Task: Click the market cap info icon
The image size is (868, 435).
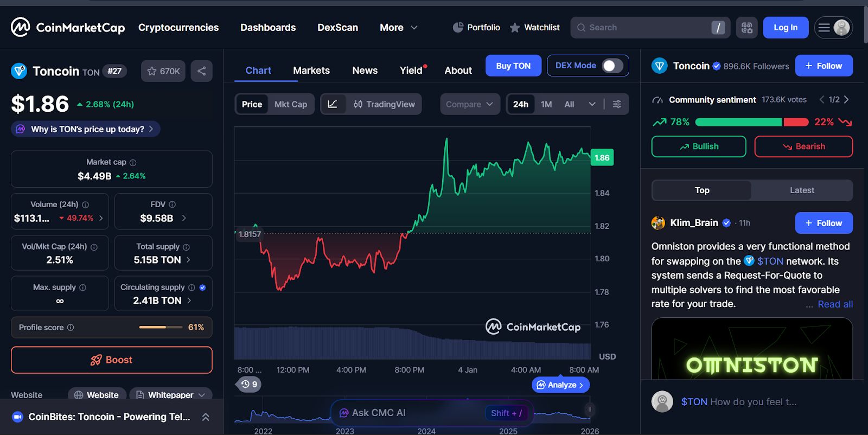Action: [x=133, y=163]
